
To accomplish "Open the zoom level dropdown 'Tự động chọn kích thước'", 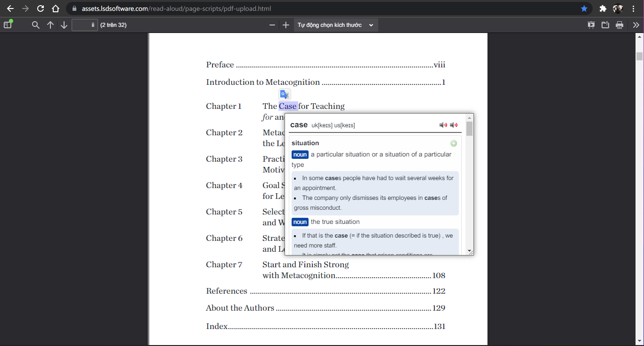I will (x=335, y=25).
